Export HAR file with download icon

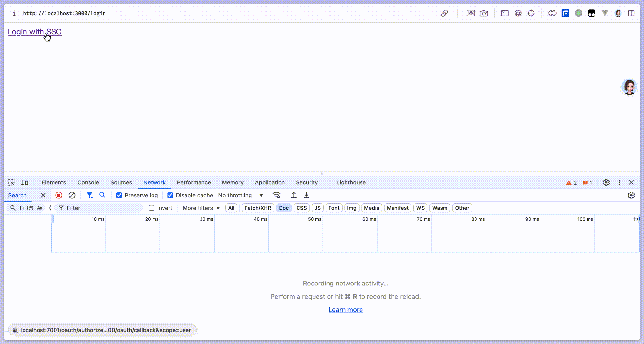click(x=306, y=195)
